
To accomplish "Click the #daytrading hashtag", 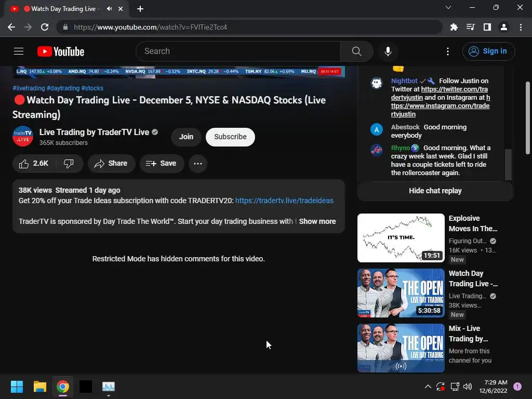I will point(63,88).
